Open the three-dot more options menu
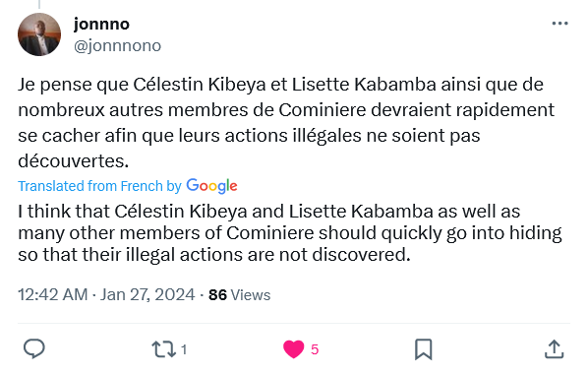Viewport: 588px width, 374px height. pos(559,24)
